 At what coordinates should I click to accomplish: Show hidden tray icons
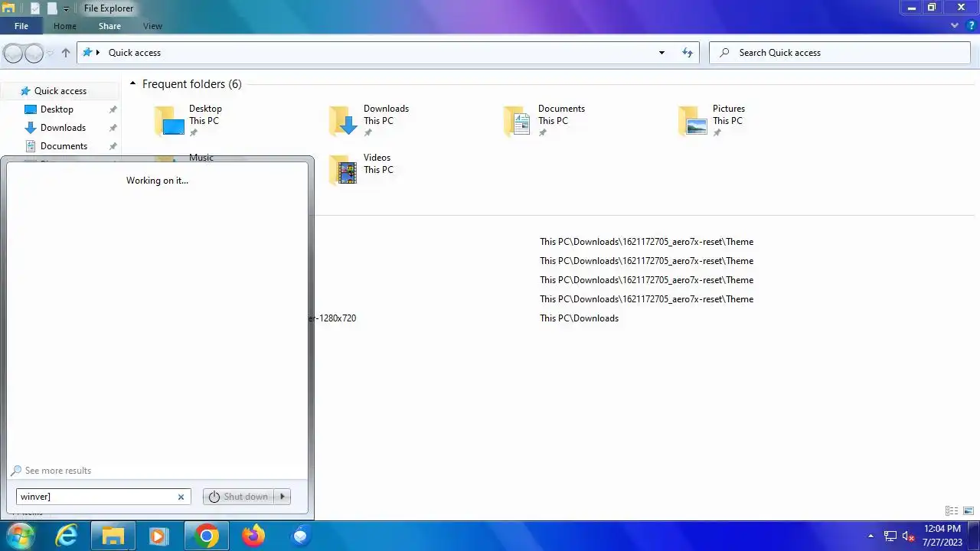871,536
